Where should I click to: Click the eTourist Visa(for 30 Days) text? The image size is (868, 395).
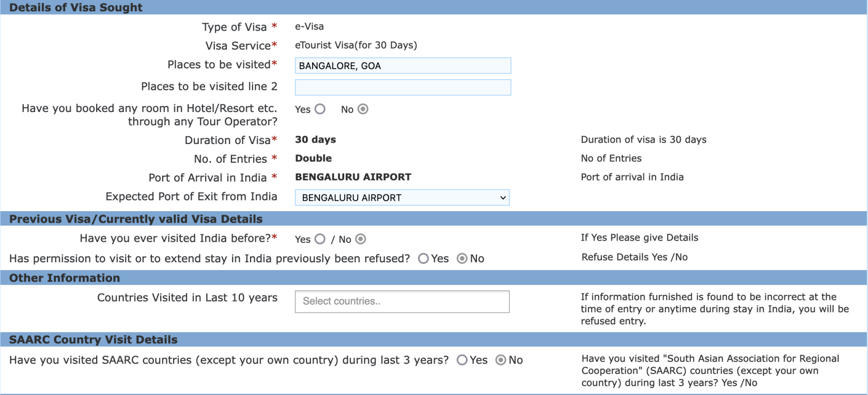(356, 45)
